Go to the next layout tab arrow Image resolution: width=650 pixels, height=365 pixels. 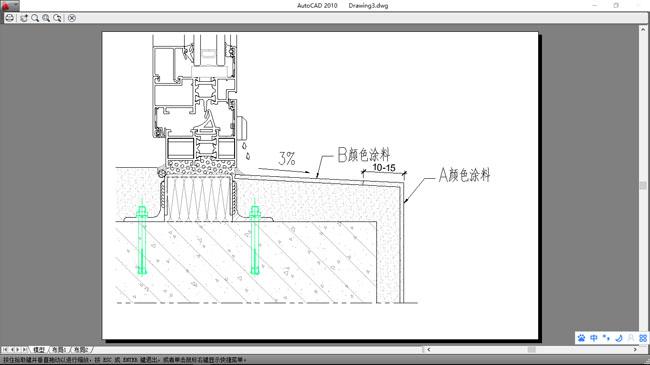click(x=18, y=350)
